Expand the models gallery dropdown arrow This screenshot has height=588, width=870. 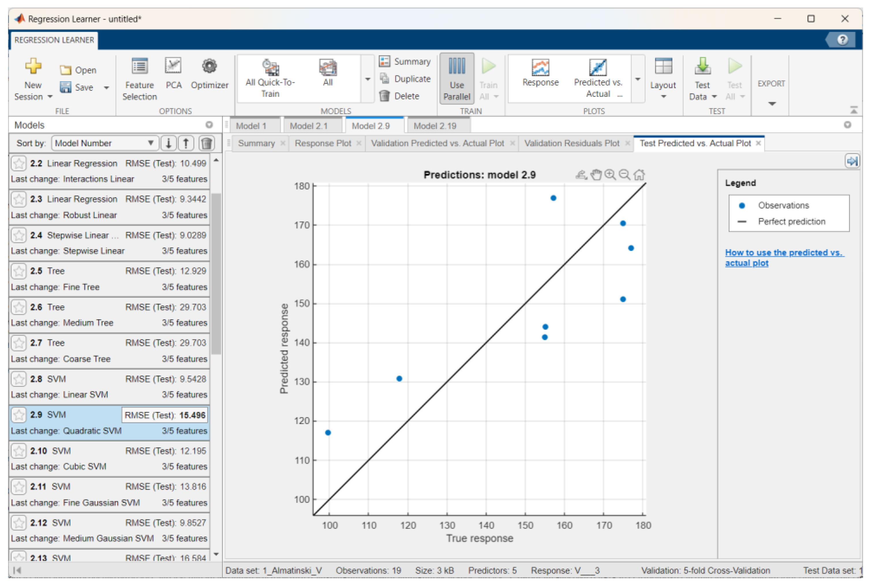pyautogui.click(x=368, y=79)
